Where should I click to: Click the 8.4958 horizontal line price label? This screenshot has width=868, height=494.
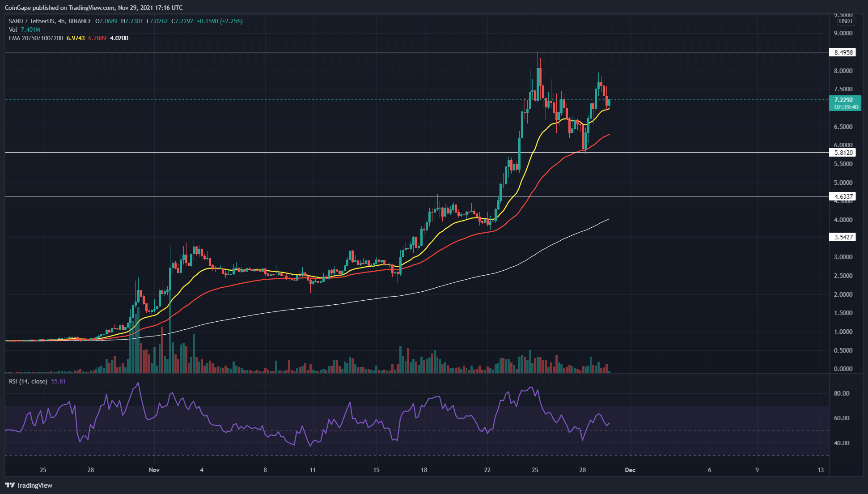843,52
